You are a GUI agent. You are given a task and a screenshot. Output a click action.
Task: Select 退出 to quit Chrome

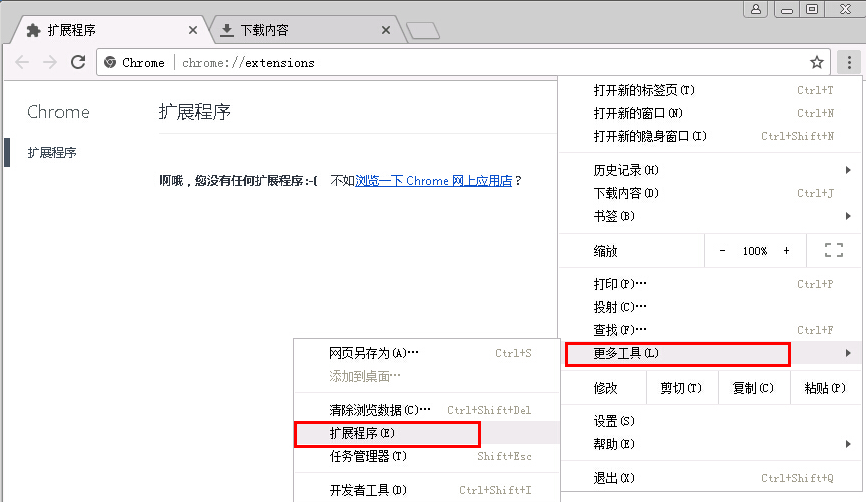point(710,478)
